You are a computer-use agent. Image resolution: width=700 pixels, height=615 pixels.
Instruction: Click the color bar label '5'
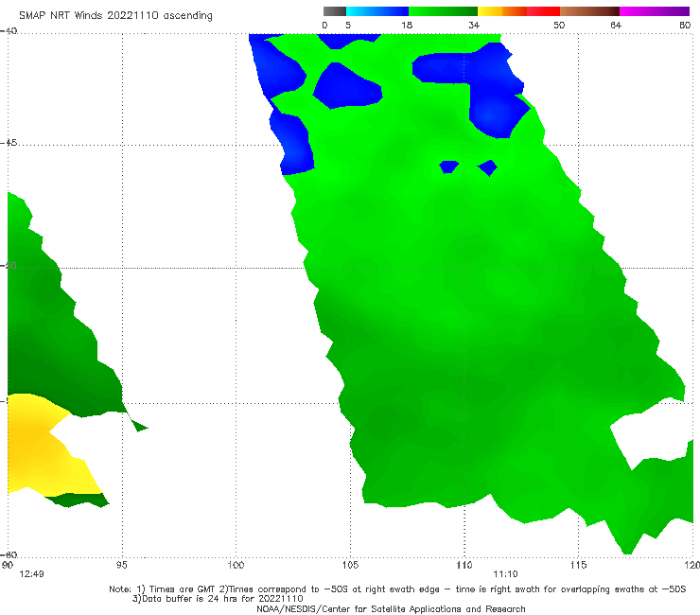[x=348, y=26]
